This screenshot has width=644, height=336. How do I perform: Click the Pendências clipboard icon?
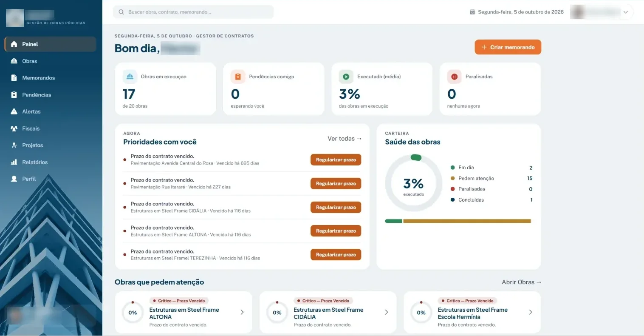[x=14, y=95]
